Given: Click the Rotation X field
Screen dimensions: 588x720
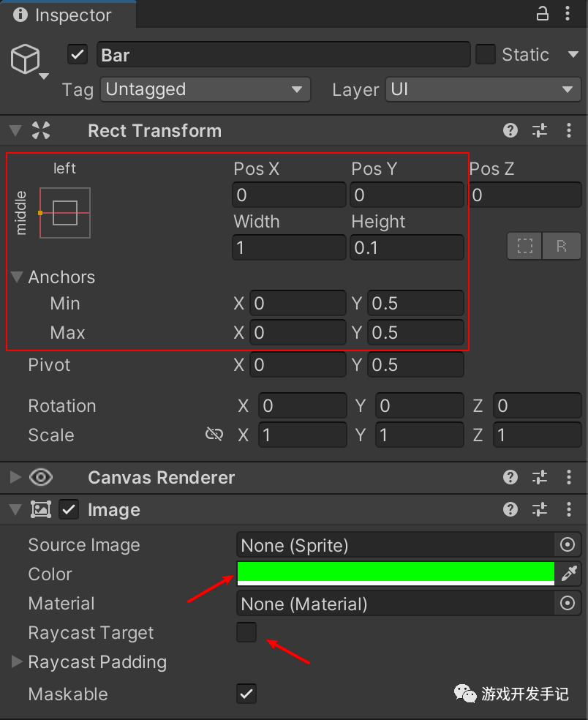Looking at the screenshot, I should [303, 405].
